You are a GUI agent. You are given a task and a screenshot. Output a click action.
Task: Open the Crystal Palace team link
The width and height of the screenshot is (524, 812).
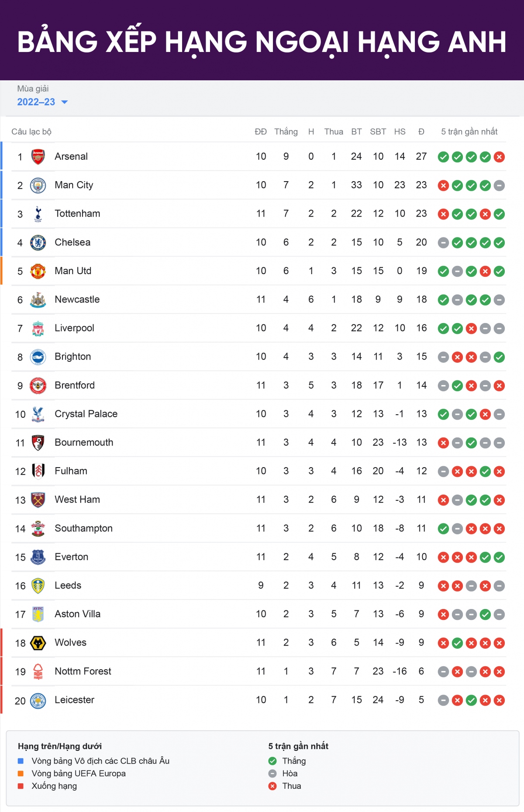[x=86, y=414]
